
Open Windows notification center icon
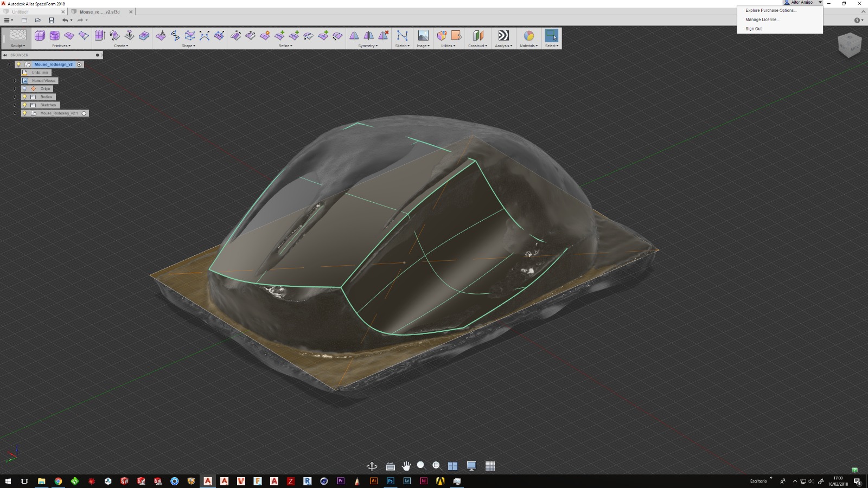pyautogui.click(x=858, y=481)
